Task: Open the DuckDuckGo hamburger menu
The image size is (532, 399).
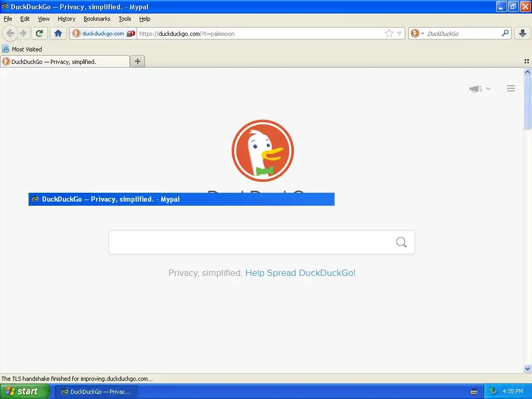Action: (511, 88)
